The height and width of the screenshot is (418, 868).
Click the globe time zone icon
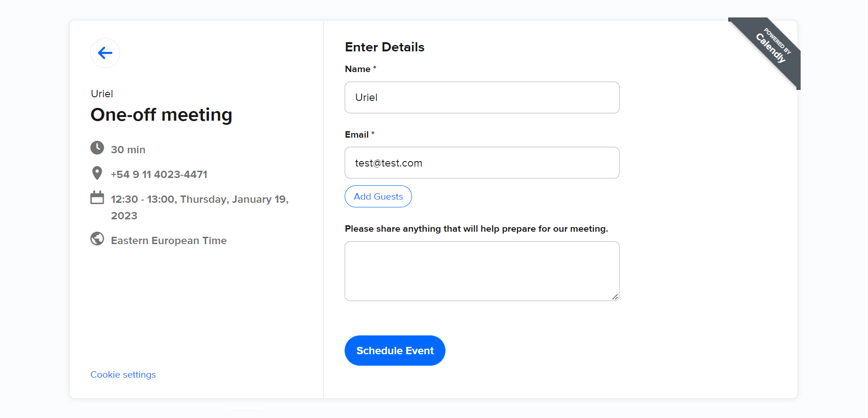(x=97, y=239)
